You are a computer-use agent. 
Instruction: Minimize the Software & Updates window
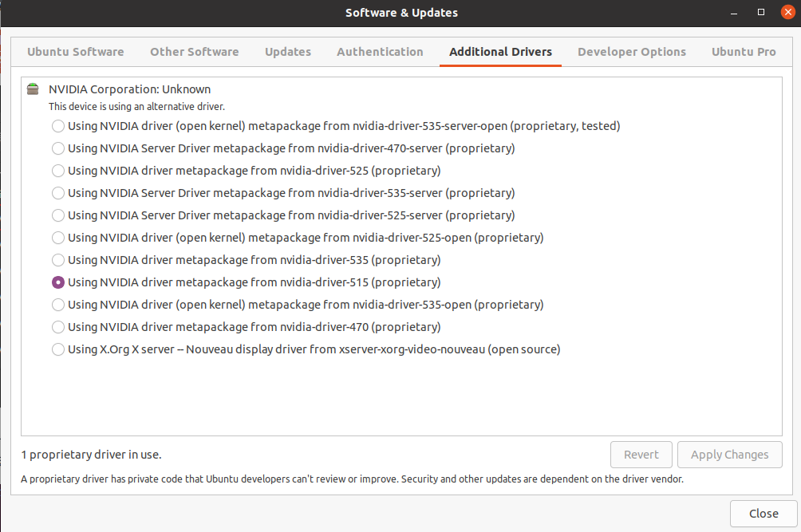coord(734,13)
